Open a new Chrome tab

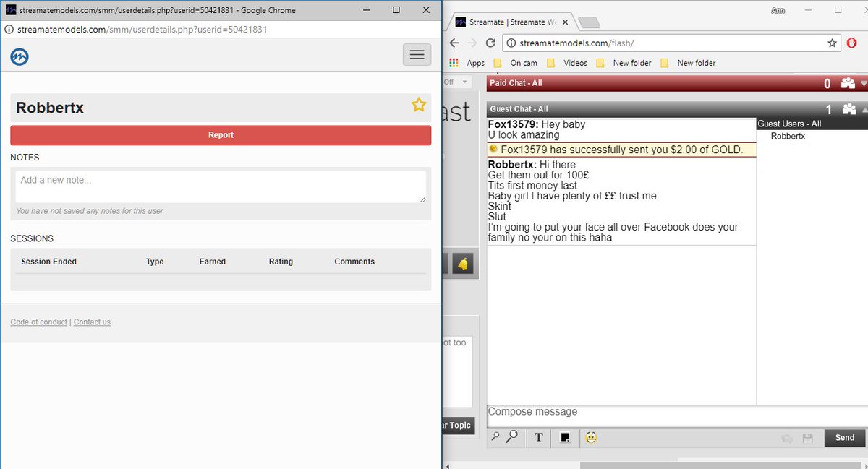[x=590, y=22]
